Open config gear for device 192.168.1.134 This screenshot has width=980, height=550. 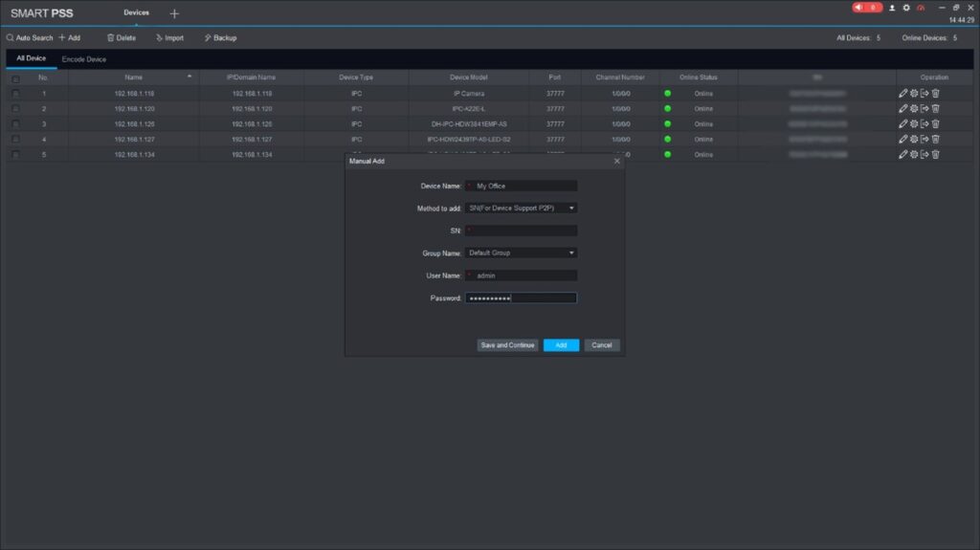(914, 154)
